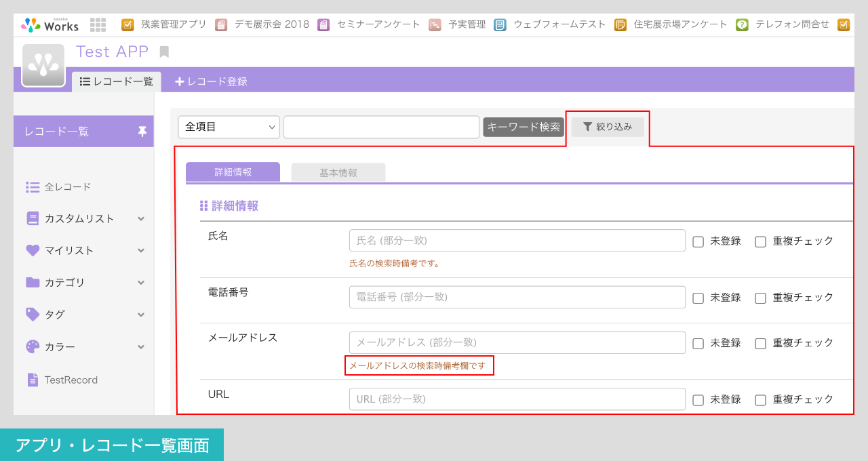The width and height of the screenshot is (868, 461).
Task: Click the 氏名 (部分一致) input field
Action: pyautogui.click(x=517, y=241)
